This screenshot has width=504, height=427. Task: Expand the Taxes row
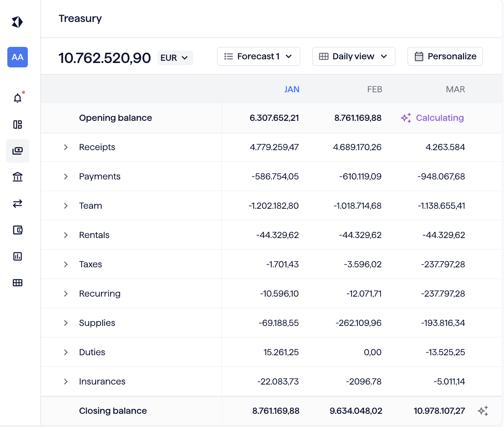tap(66, 264)
